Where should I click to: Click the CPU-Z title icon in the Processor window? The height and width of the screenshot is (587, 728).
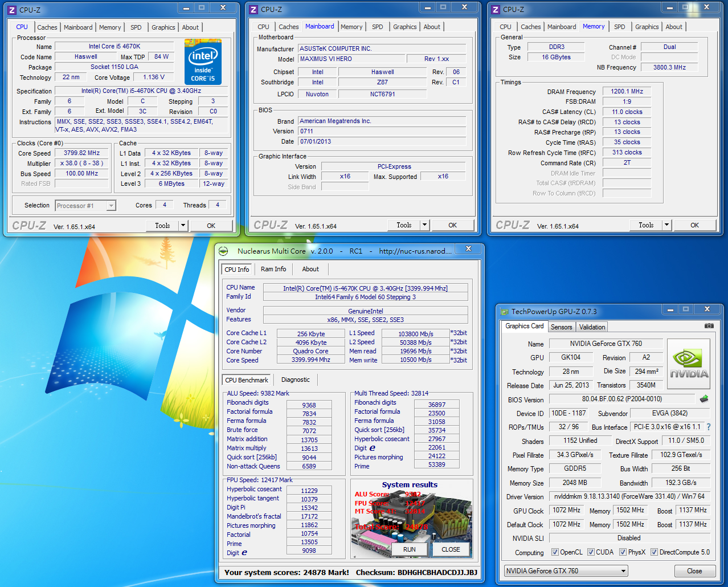point(12,10)
